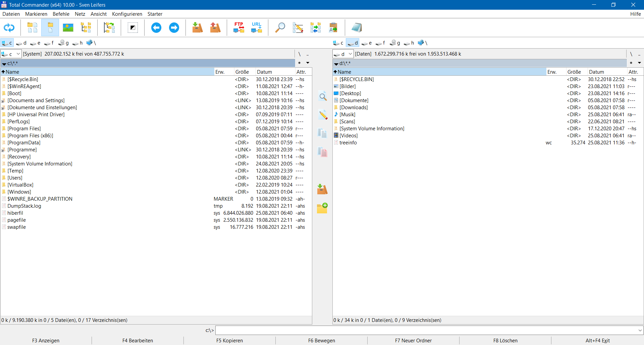Open the Markieren menu
Screen dimensions: 644x345
click(x=36, y=14)
